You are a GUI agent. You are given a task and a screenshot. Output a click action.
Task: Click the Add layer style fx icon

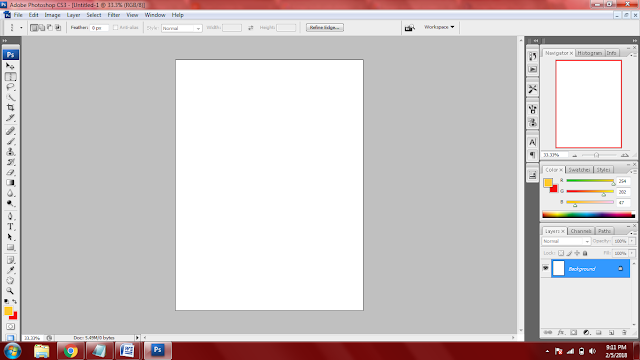point(561,333)
